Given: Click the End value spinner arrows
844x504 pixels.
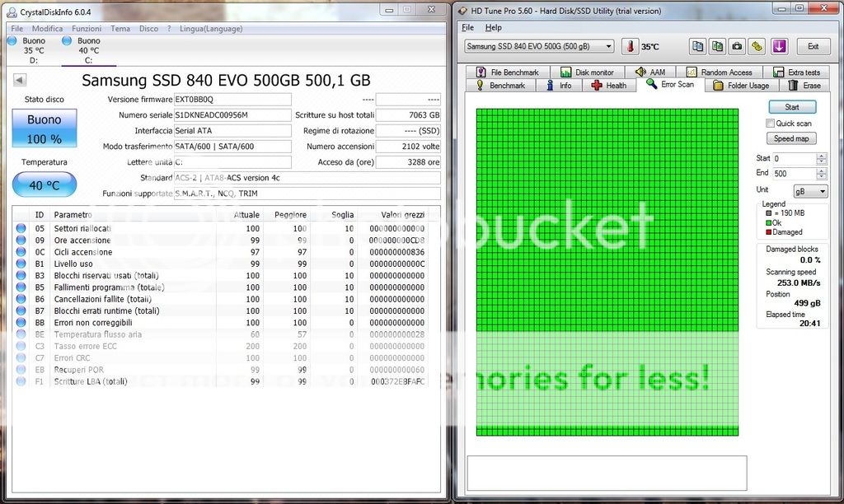Looking at the screenshot, I should click(821, 173).
